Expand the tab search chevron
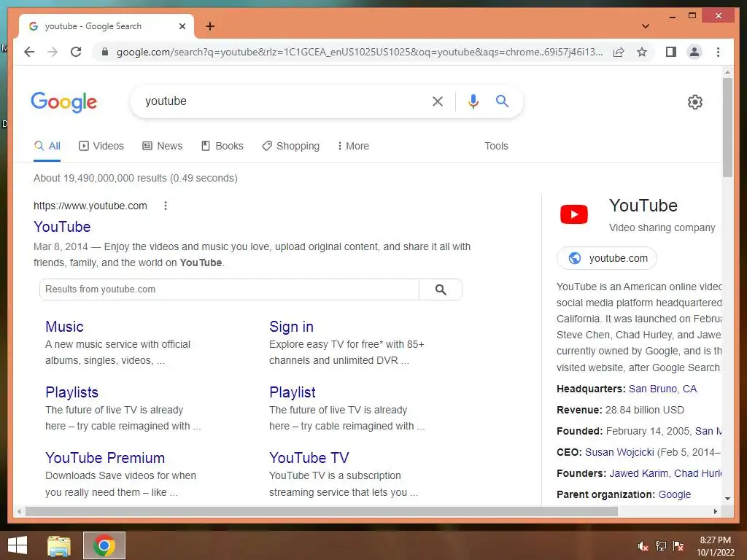Image resolution: width=747 pixels, height=560 pixels. [646, 26]
